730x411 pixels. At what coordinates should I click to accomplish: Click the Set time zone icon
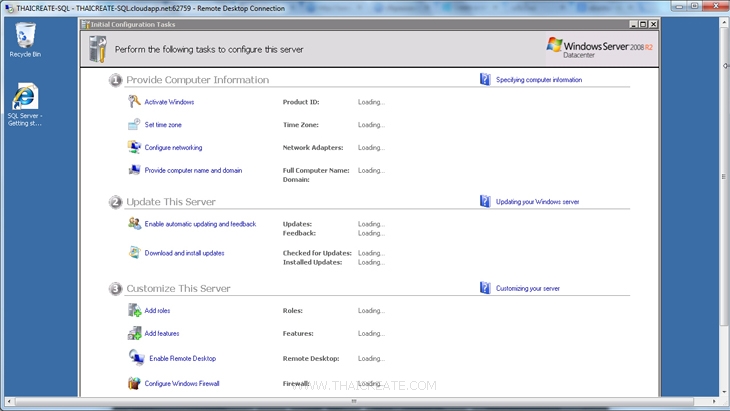(x=134, y=125)
